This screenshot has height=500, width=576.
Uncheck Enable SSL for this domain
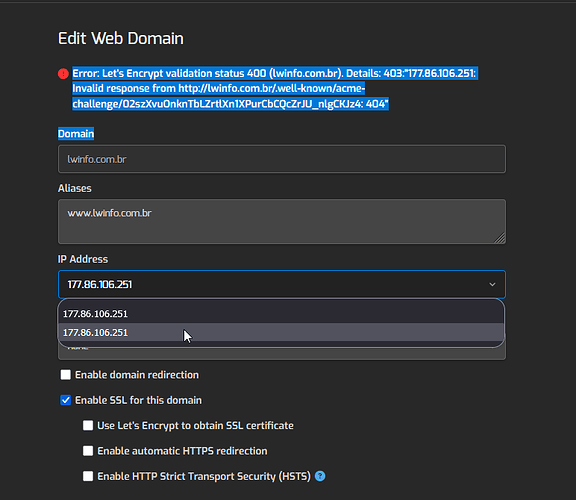[66, 400]
